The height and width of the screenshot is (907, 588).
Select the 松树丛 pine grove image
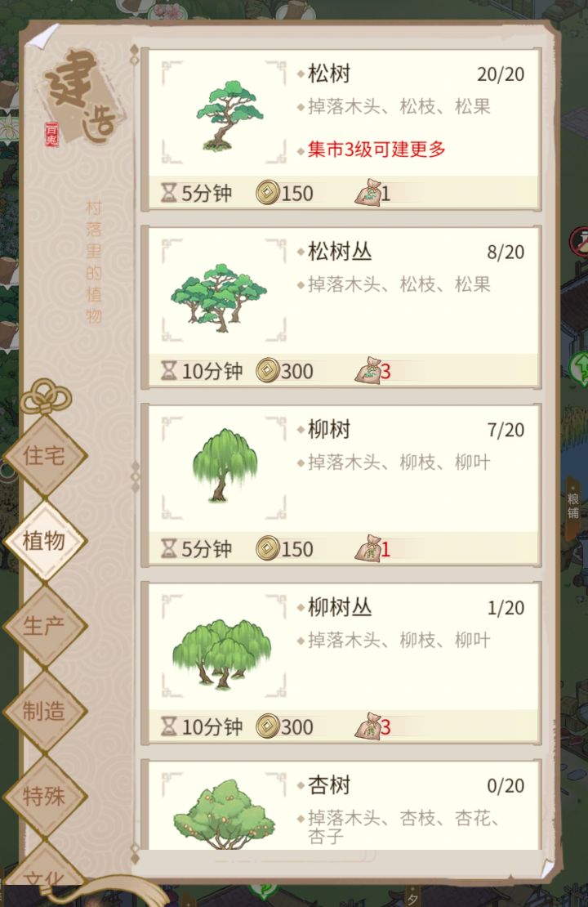coord(219,297)
